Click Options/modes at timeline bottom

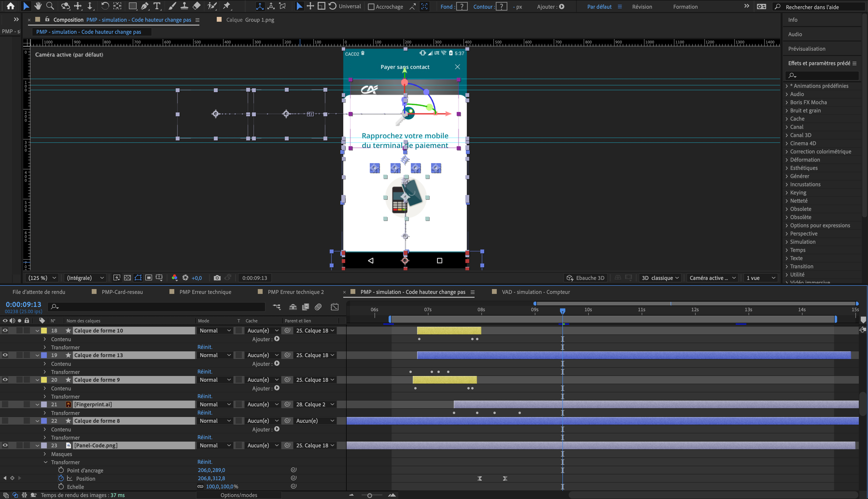239,495
